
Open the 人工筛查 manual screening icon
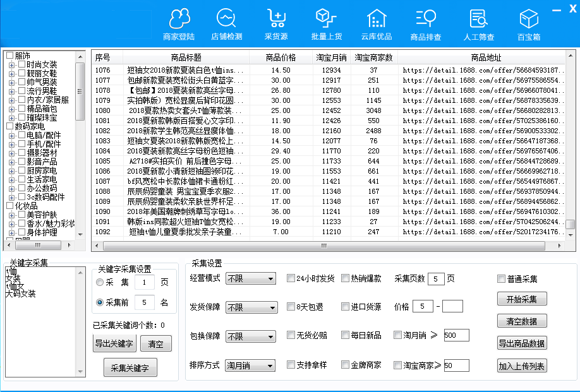(479, 25)
